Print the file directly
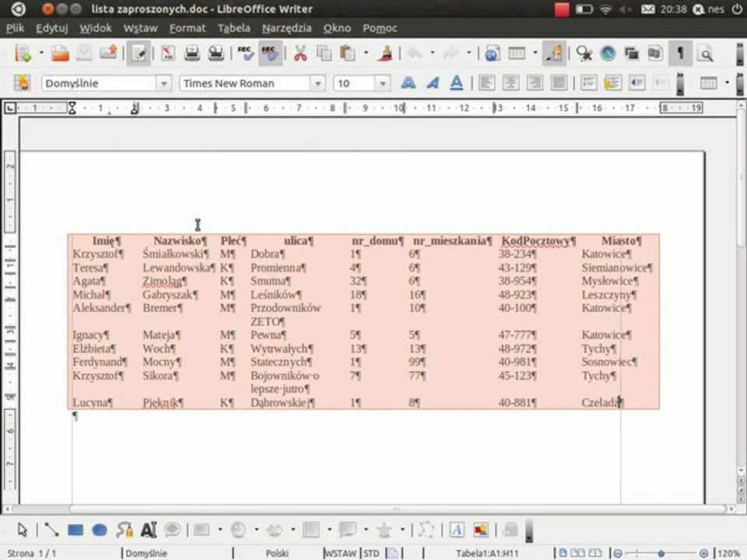 pyautogui.click(x=191, y=53)
